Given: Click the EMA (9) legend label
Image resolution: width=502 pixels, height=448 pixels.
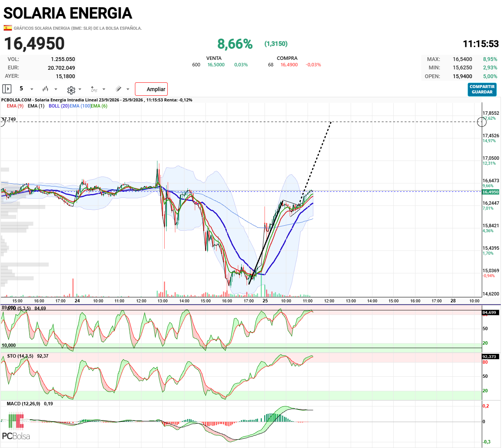Looking at the screenshot, I should pyautogui.click(x=15, y=106).
